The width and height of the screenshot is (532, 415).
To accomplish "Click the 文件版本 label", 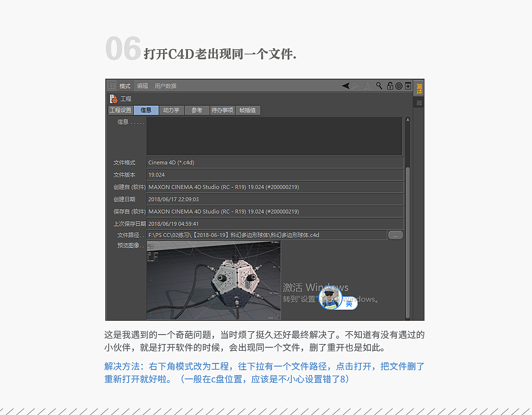I will [124, 175].
